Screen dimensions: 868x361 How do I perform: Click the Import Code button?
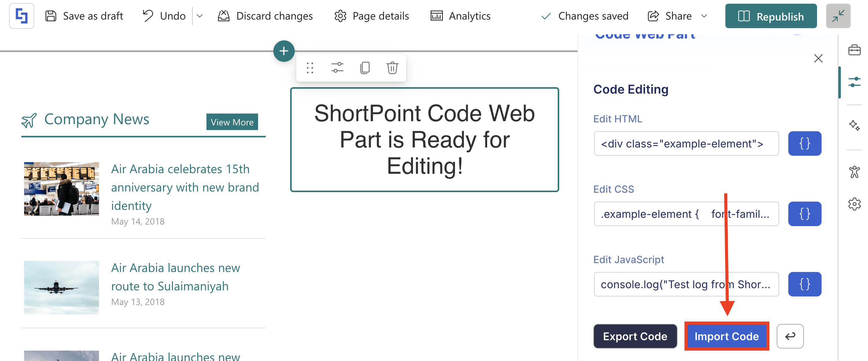726,336
